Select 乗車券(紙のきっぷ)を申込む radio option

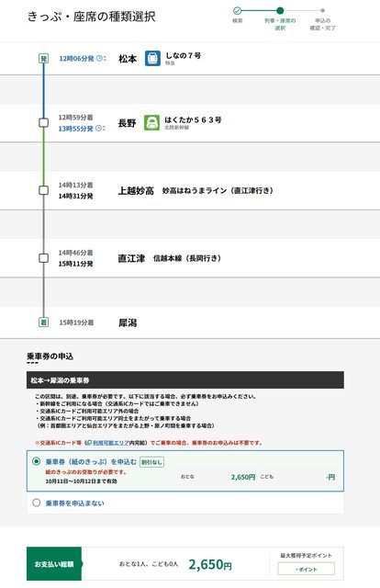pos(37,461)
